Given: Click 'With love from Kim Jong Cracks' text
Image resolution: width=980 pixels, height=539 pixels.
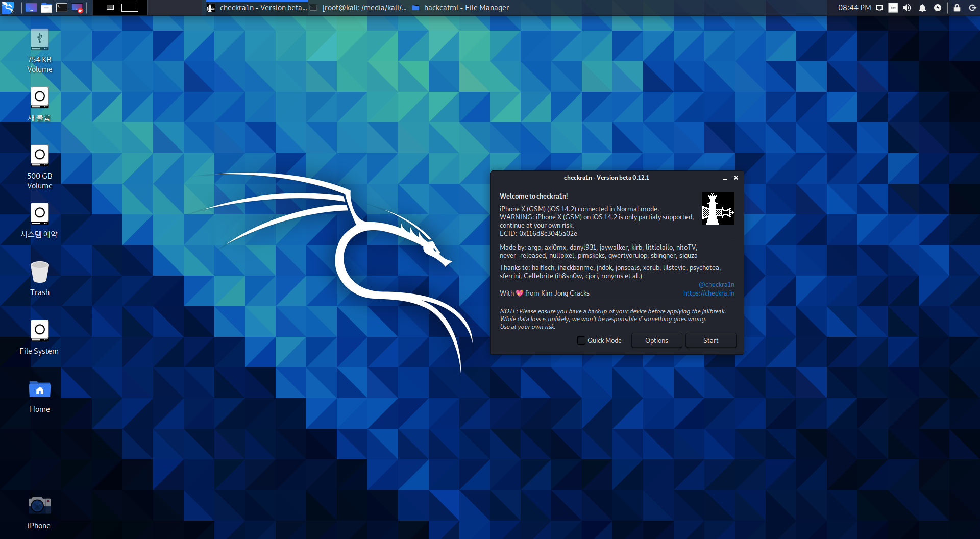Looking at the screenshot, I should pyautogui.click(x=545, y=293).
